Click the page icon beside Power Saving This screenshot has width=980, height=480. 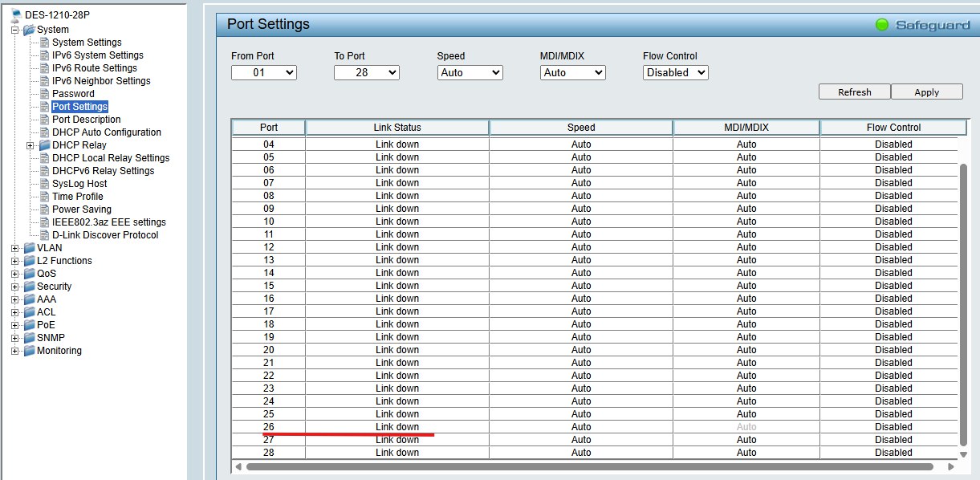(x=45, y=209)
